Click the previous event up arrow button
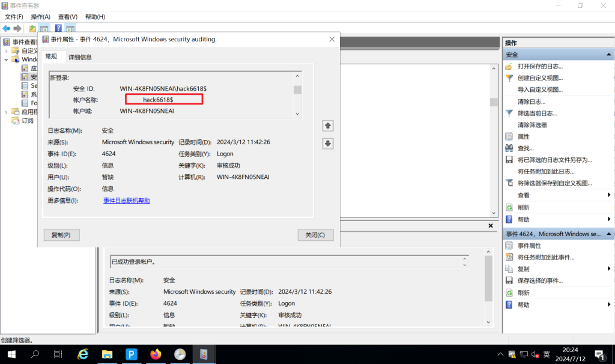This screenshot has width=615, height=364. (327, 126)
